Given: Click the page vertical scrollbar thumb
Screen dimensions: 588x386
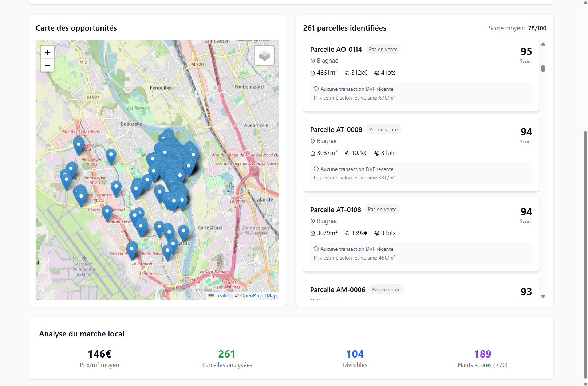Looking at the screenshot, I should pos(585,255).
